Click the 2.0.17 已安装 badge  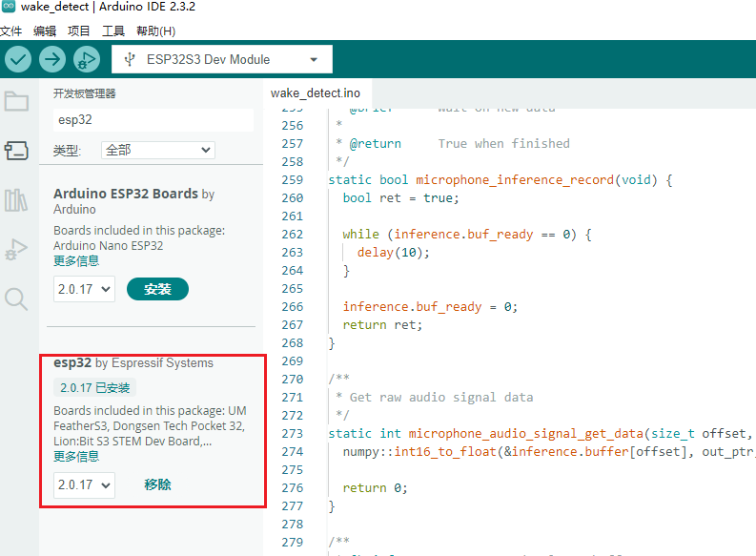click(x=95, y=388)
